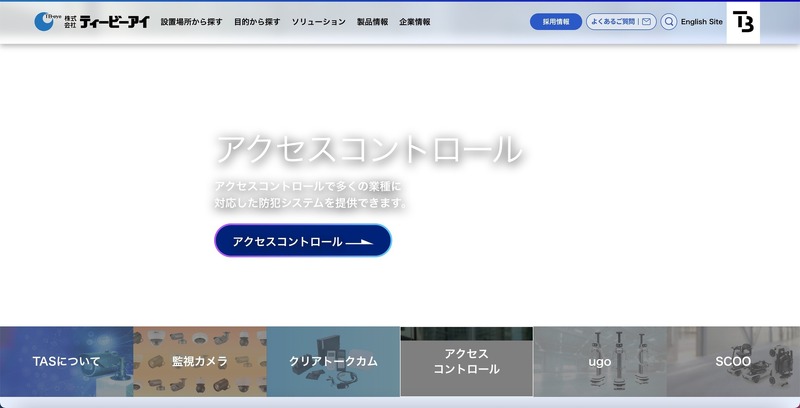Switch to the English Site
Viewport: 800px width, 408px height.
701,21
